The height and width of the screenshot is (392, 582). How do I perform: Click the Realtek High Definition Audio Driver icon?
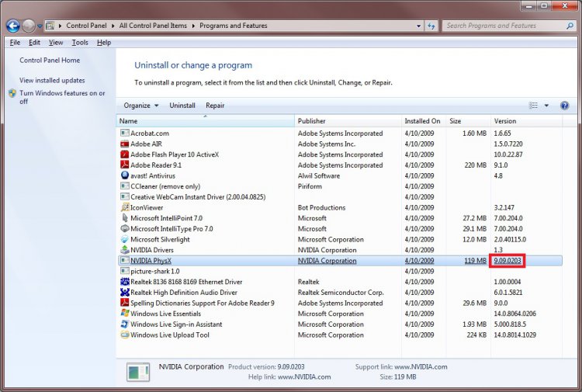pyautogui.click(x=125, y=292)
